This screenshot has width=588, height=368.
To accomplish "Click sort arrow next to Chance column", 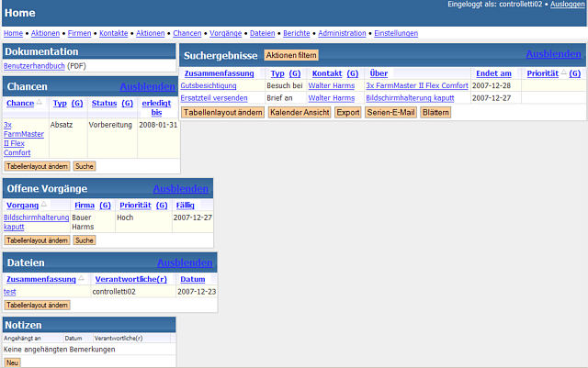I will point(39,104).
